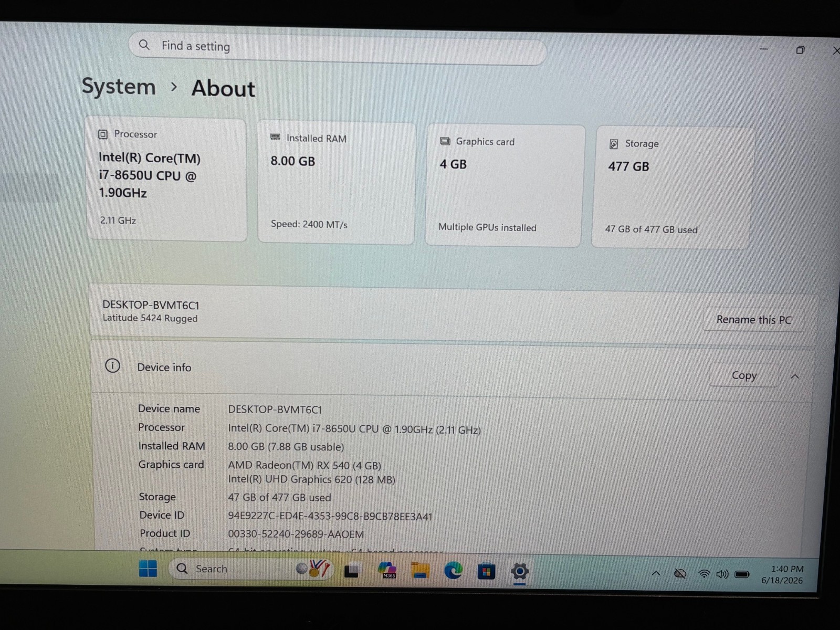Click the Device info circle icon
The height and width of the screenshot is (630, 840).
click(x=112, y=366)
